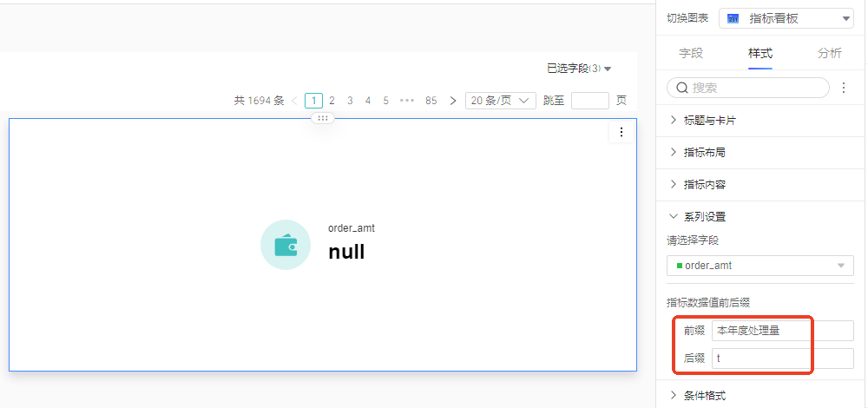Expand the 标题与卡片 section
This screenshot has height=408, width=868.
(710, 121)
